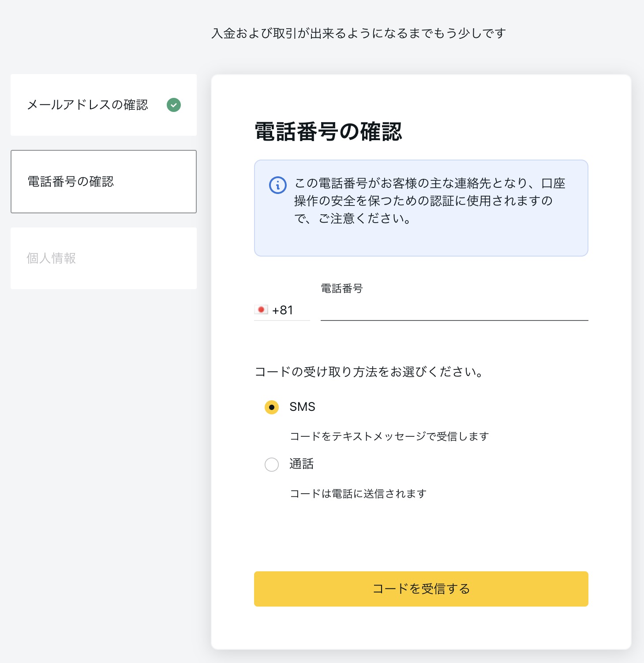
Task: Click the 電話番号 field label
Action: pos(342,288)
